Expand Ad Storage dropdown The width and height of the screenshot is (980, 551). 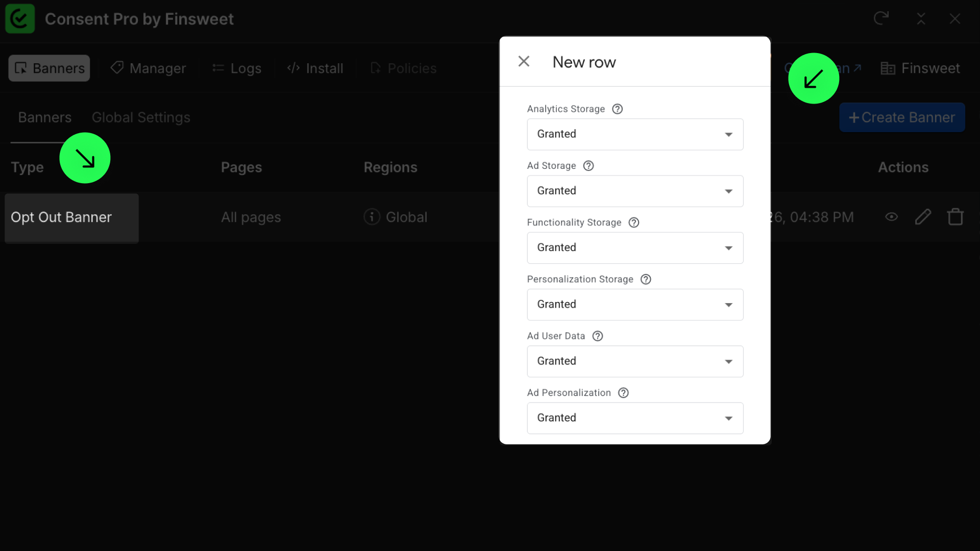point(634,191)
